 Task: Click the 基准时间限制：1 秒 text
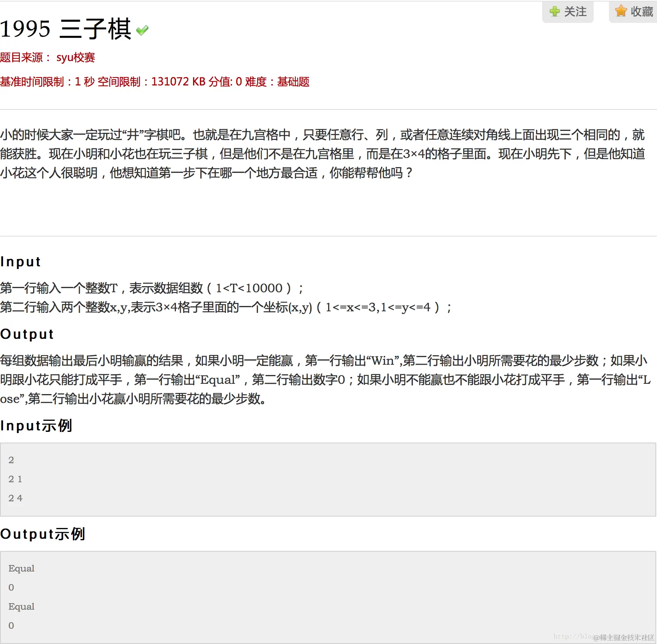point(47,82)
